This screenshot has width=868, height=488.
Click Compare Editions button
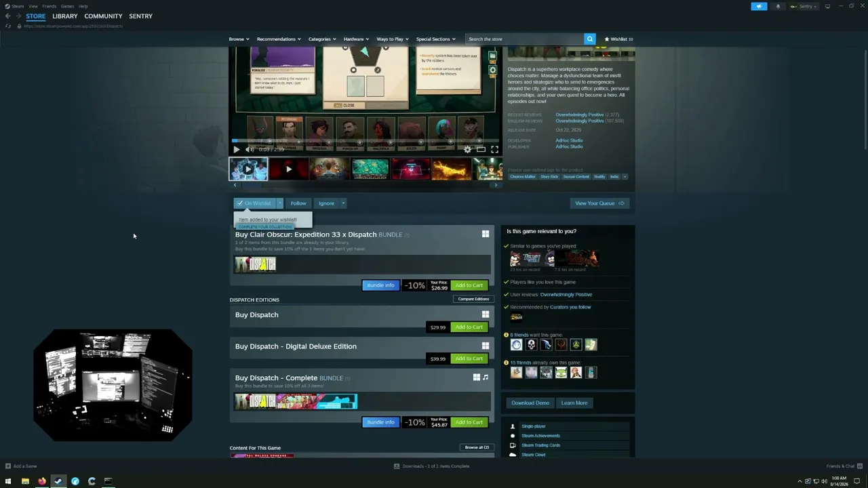click(x=473, y=299)
